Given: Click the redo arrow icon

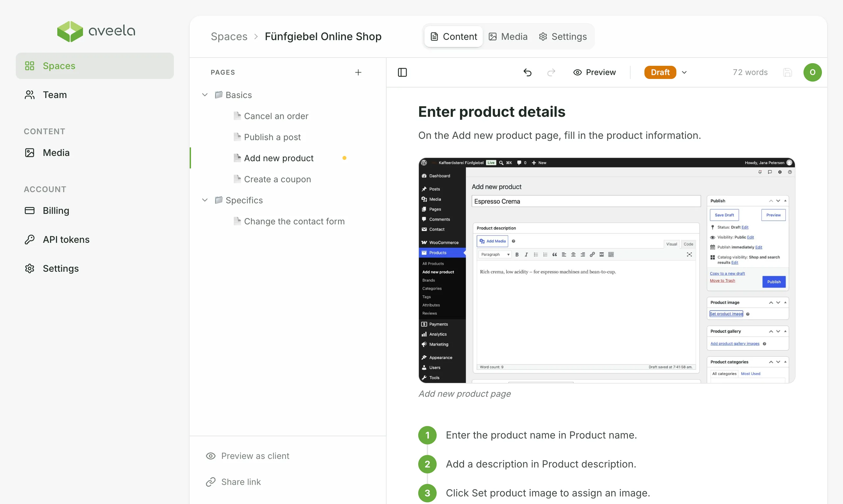Looking at the screenshot, I should tap(551, 72).
